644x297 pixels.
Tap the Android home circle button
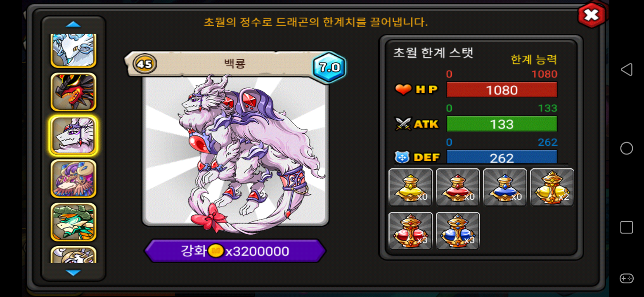(626, 148)
